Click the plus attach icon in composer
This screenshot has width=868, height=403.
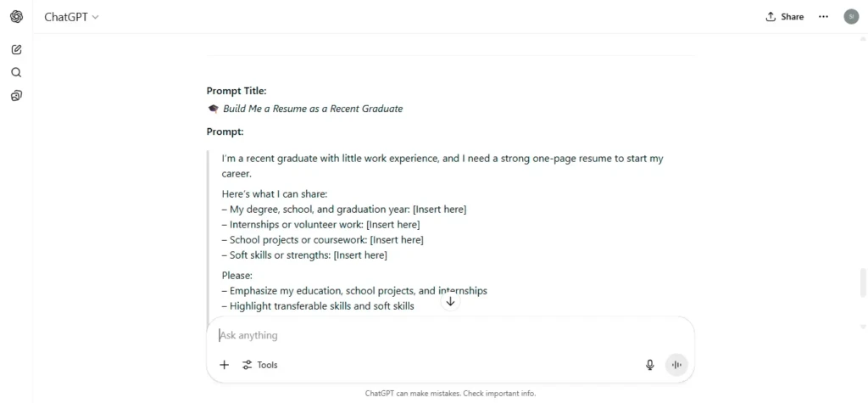[x=224, y=365]
